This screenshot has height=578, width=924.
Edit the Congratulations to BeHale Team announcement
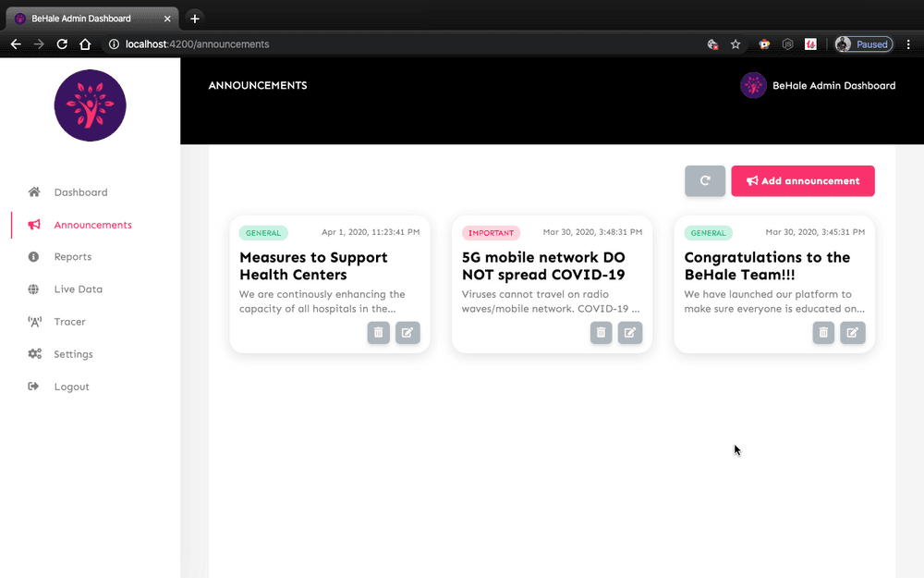pos(853,333)
